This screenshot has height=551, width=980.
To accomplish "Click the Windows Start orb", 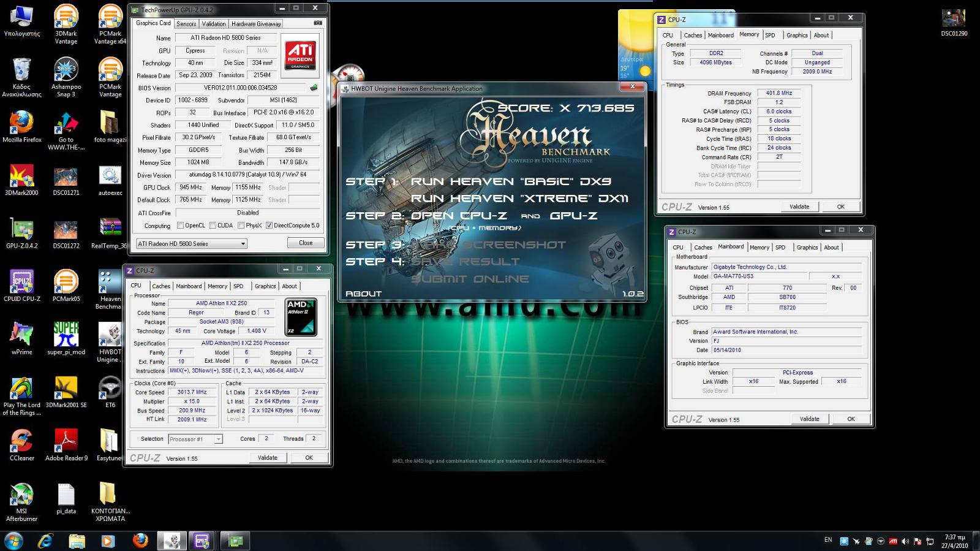I will 13,541.
